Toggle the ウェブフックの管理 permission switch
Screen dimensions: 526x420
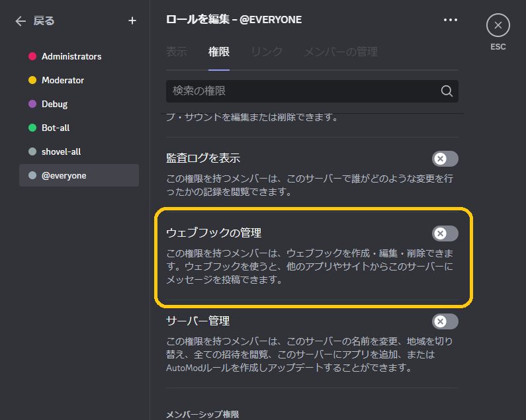445,233
